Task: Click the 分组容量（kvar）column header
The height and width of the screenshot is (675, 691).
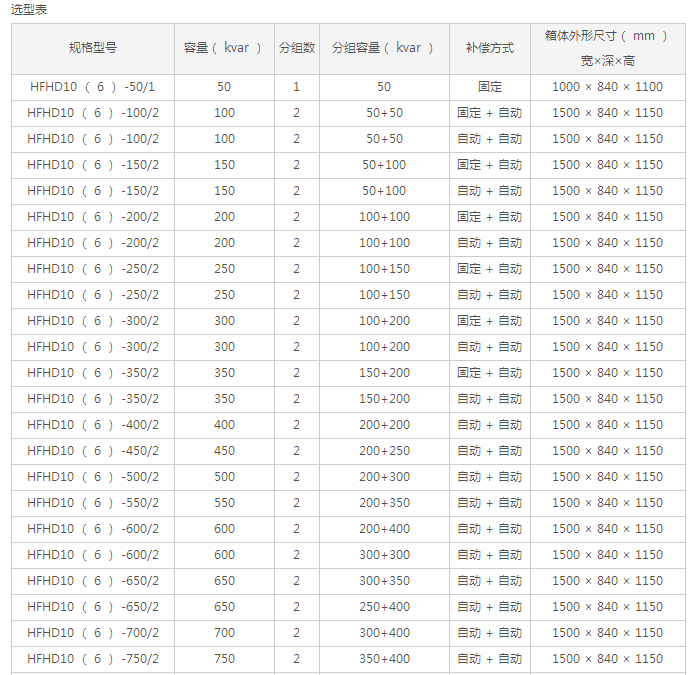Action: tap(384, 48)
